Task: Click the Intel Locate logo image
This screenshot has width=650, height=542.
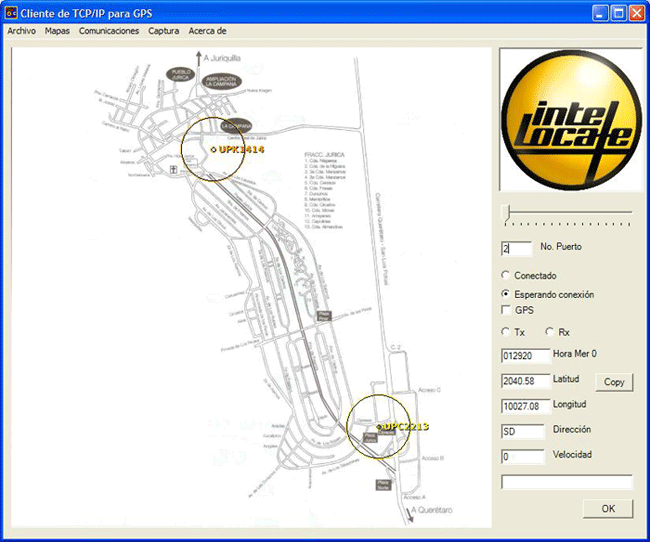Action: point(571,120)
